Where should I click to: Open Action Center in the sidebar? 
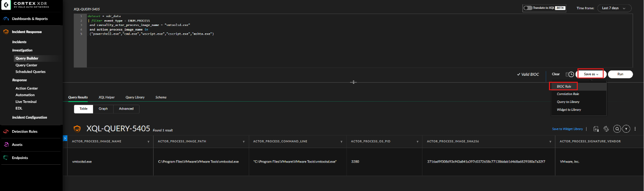26,88
